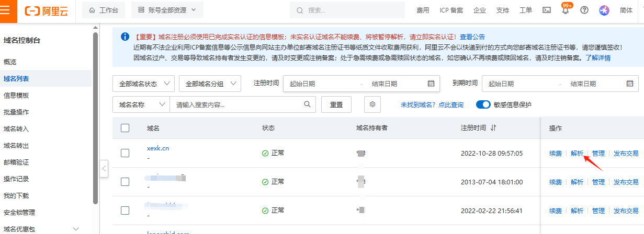Click the help question mark icon
Screen dimensions: 644x234
pos(584,10)
